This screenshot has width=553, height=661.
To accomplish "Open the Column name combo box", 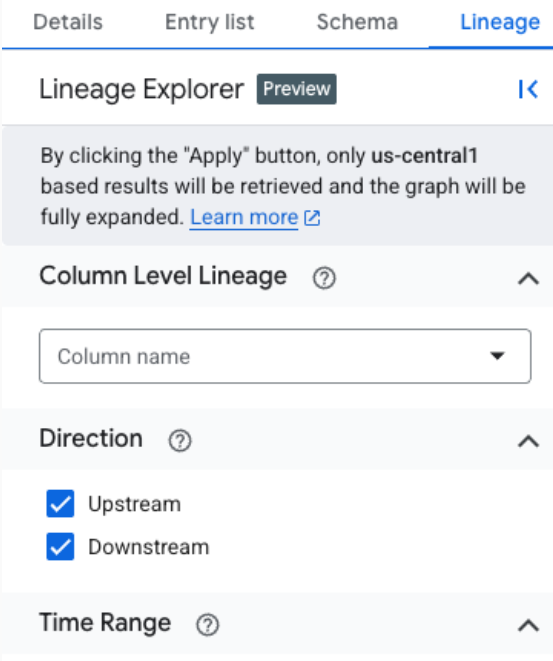I will (x=285, y=356).
